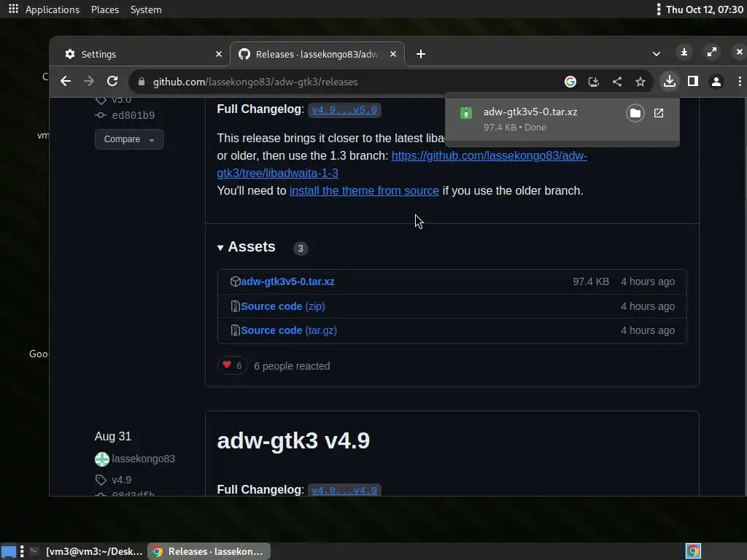
Task: Bookmark this page with the star icon
Action: pos(640,82)
